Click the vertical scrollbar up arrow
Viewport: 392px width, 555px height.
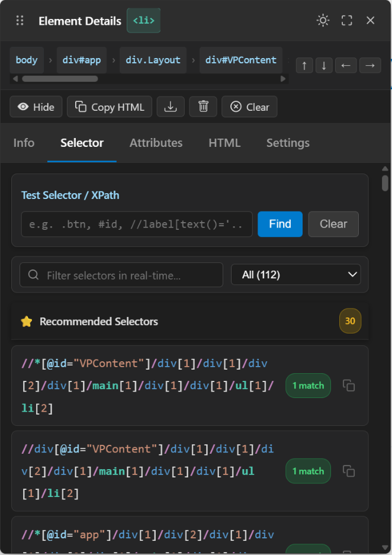tap(385, 169)
